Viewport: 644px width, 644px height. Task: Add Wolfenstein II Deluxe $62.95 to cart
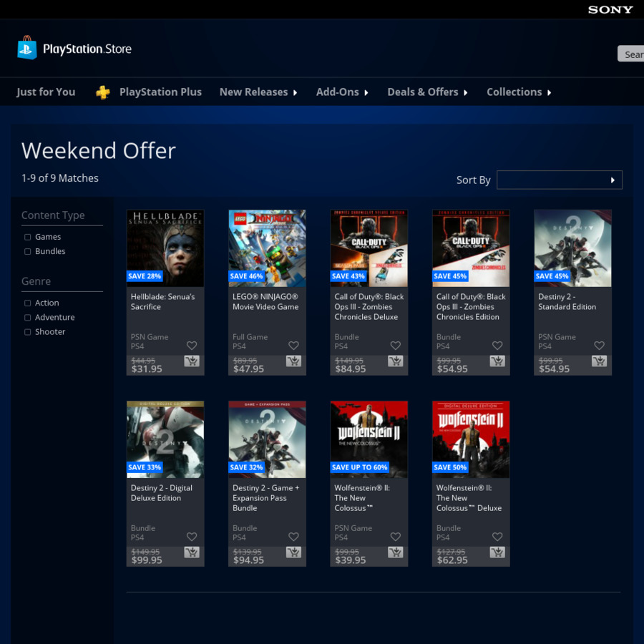tap(497, 552)
